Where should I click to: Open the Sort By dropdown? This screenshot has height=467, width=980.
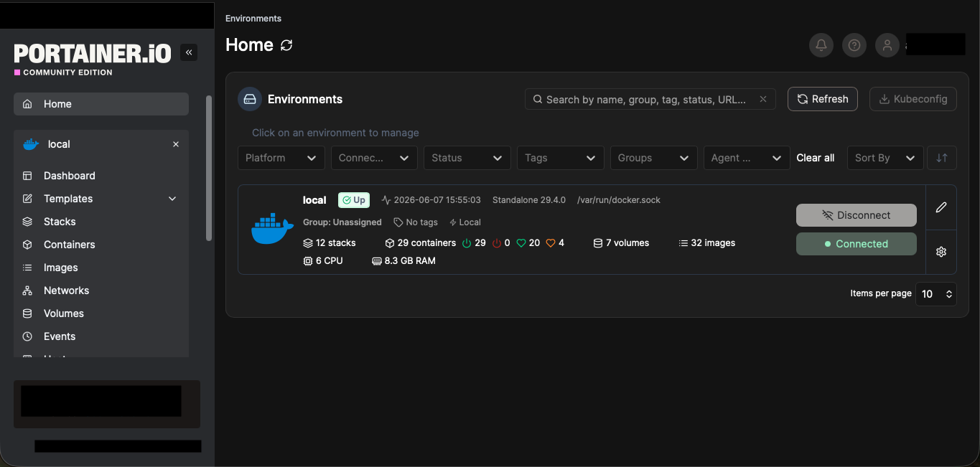click(x=885, y=158)
